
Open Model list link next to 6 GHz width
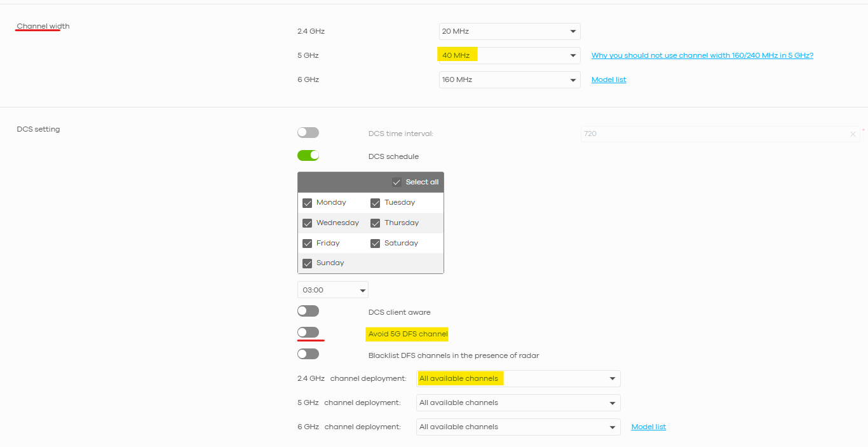609,79
